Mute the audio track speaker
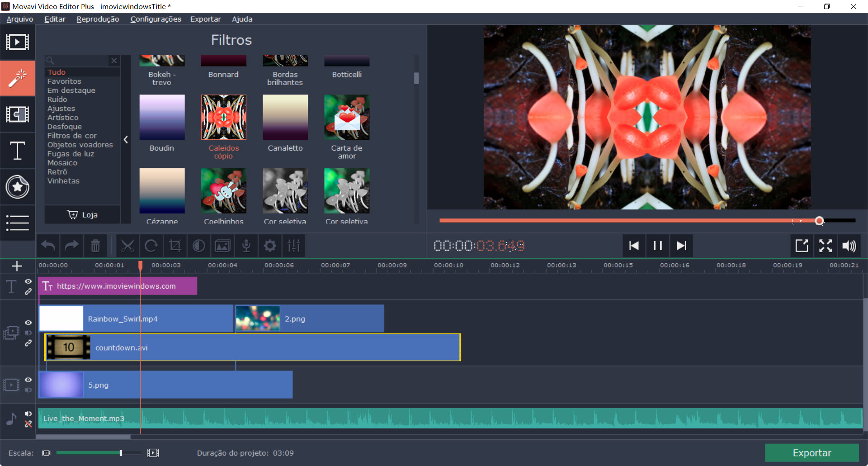This screenshot has height=466, width=868. point(28,414)
